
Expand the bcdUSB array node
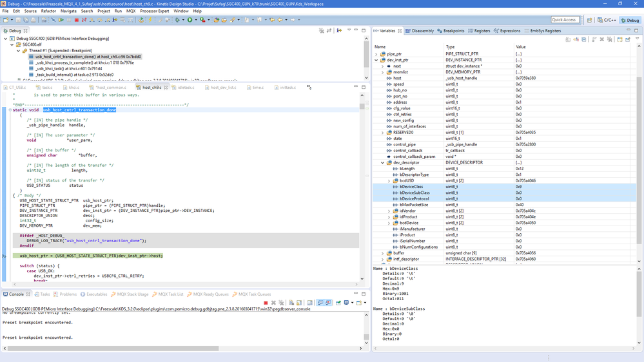[389, 180]
